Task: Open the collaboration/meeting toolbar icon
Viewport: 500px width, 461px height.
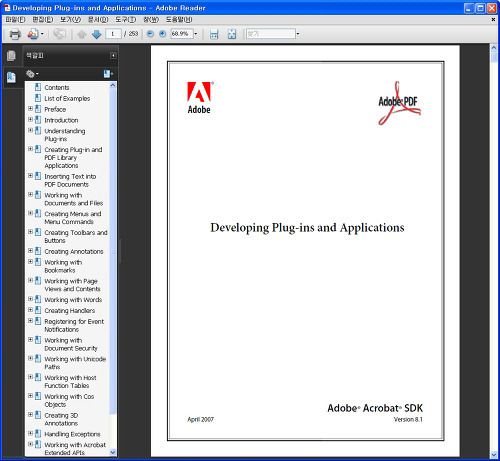Action: click(x=33, y=34)
